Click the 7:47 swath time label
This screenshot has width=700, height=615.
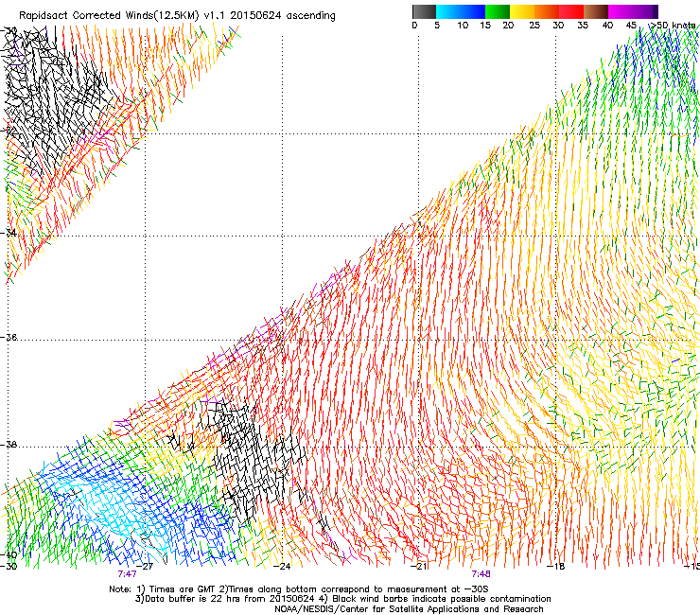127,574
